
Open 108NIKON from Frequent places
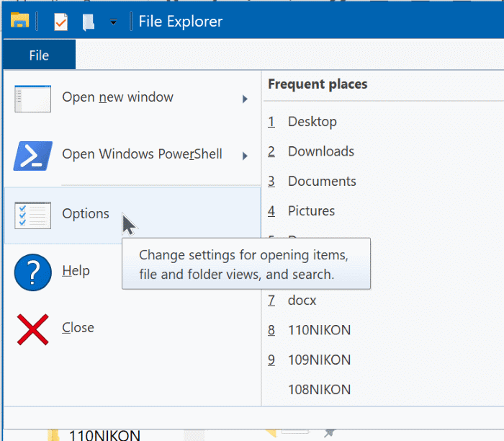pyautogui.click(x=319, y=390)
